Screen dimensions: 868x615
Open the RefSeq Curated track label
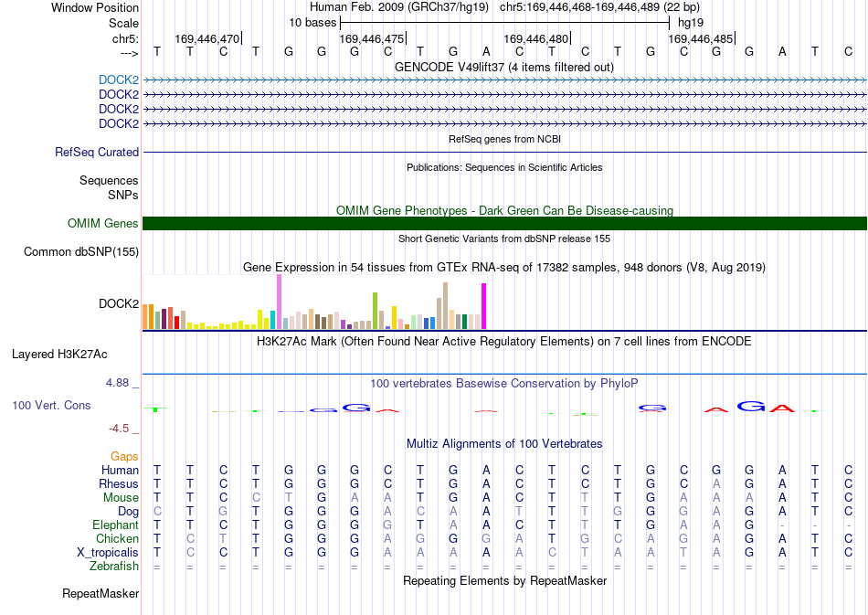click(96, 152)
